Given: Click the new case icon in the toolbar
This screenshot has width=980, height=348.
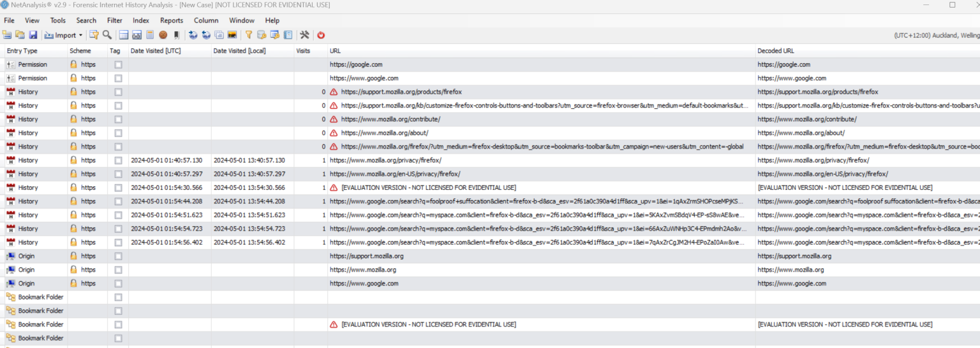Looking at the screenshot, I should point(7,35).
